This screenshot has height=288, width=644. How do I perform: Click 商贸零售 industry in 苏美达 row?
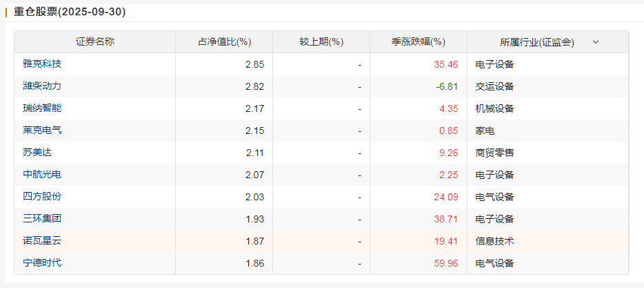coord(494,153)
